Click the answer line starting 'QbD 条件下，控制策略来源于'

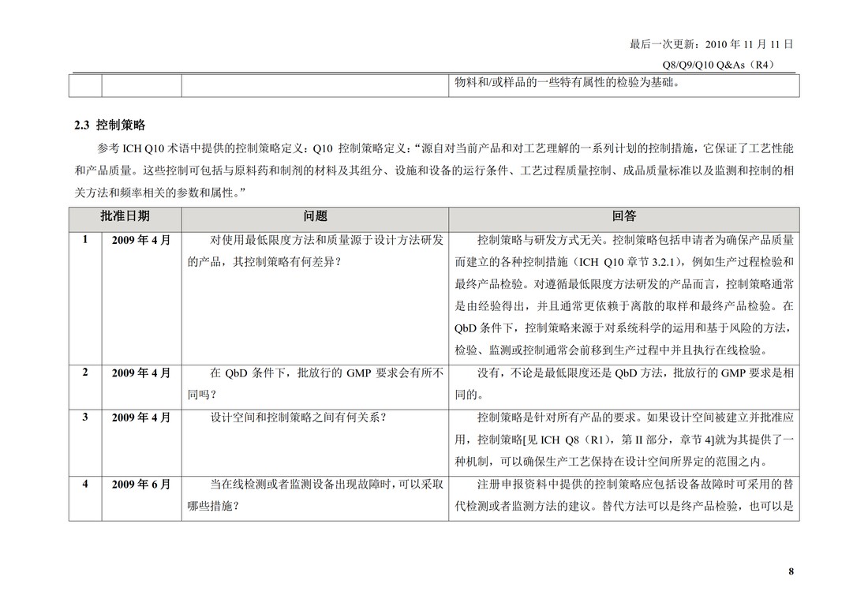coord(624,328)
